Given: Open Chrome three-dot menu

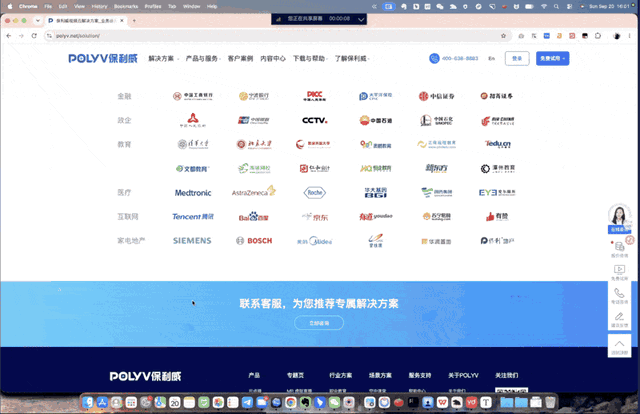Looking at the screenshot, I should coord(629,36).
